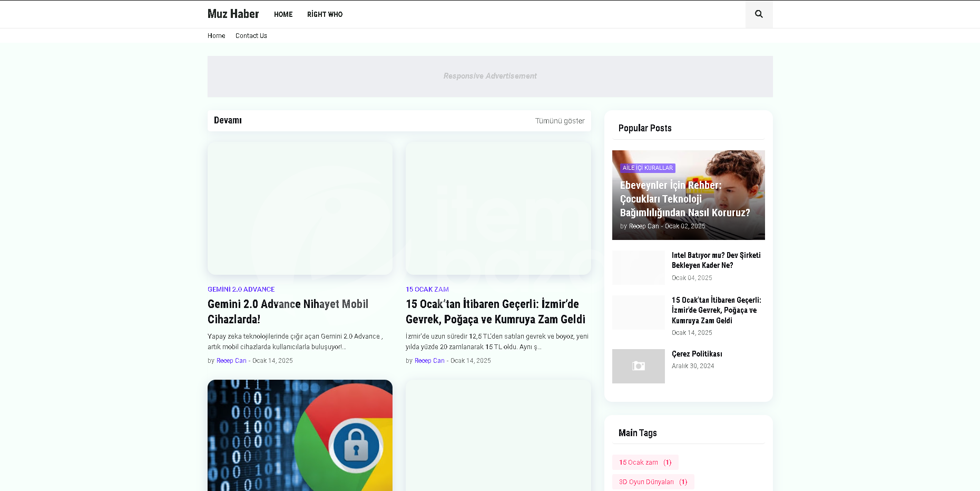The image size is (980, 491).
Task: Open the RİGHT WHO menu item
Action: (x=325, y=14)
